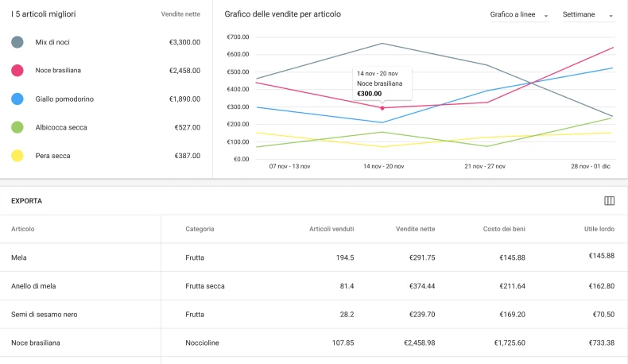Image resolution: width=628 pixels, height=364 pixels.
Task: Sort by Categoria column header
Action: 200,229
